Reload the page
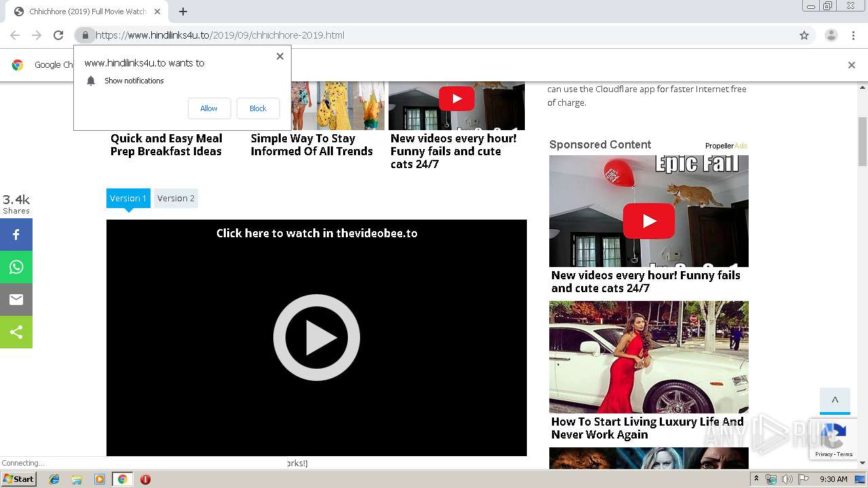The image size is (868, 488). point(58,35)
